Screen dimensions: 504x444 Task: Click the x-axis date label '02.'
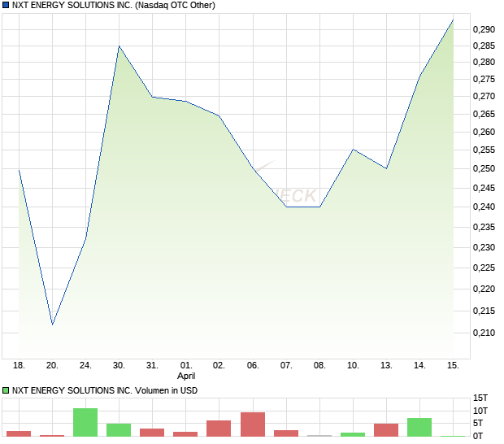(x=219, y=366)
